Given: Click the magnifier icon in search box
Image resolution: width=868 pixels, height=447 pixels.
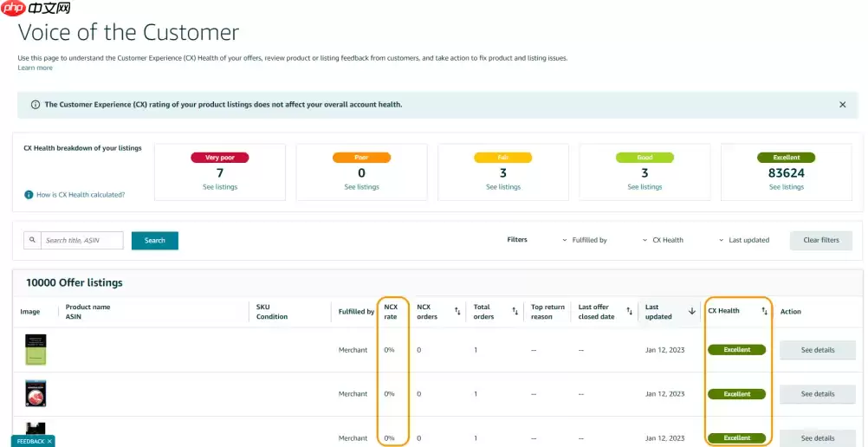Looking at the screenshot, I should pyautogui.click(x=33, y=240).
